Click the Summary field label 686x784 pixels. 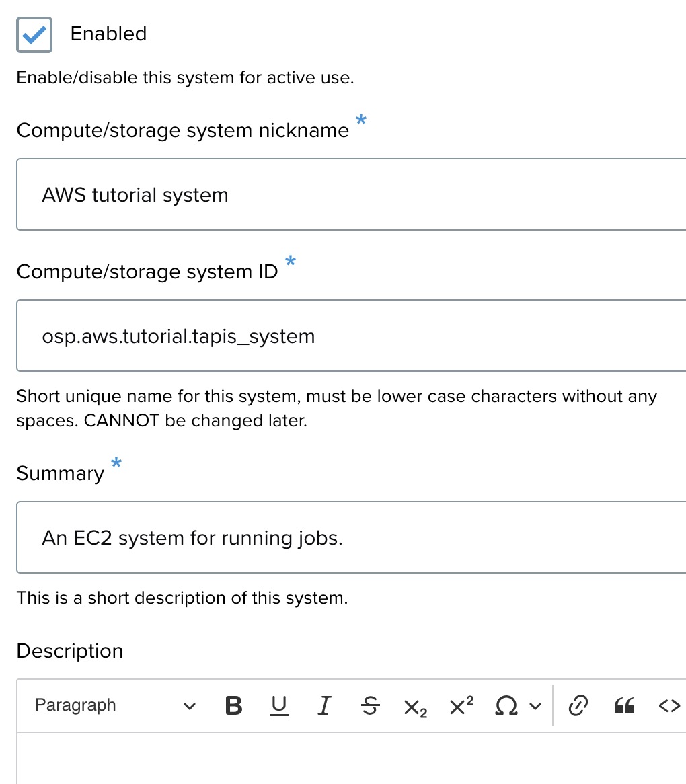point(61,473)
